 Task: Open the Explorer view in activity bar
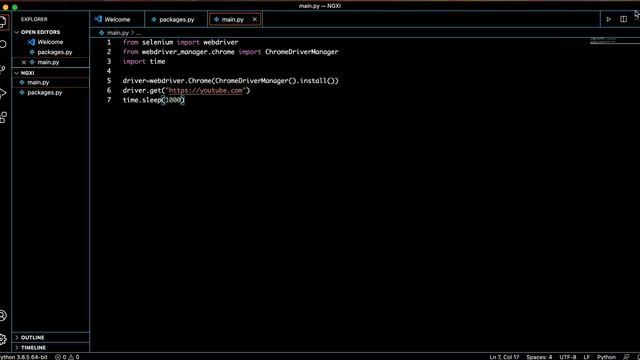(3, 21)
